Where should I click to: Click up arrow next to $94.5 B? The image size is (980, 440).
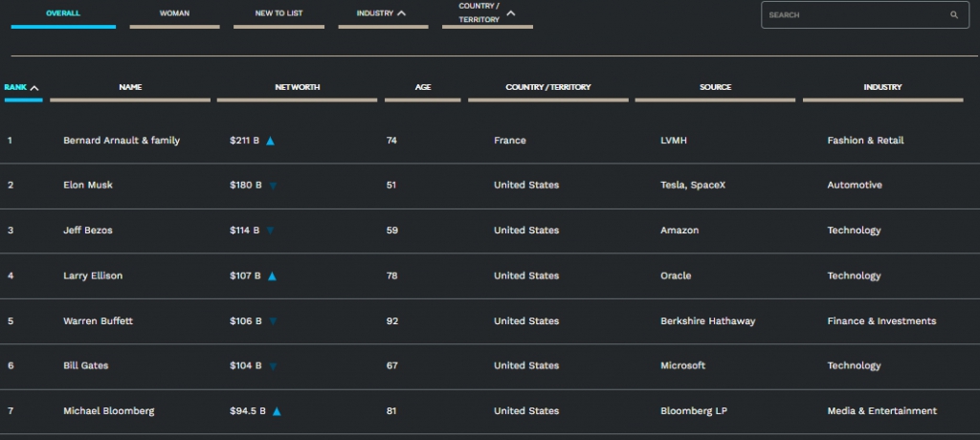277,411
